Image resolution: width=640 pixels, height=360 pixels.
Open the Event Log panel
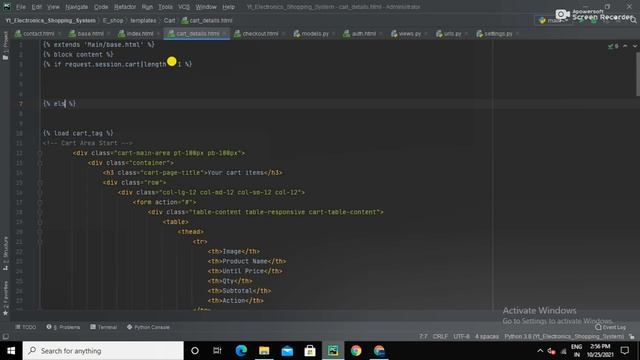611,327
